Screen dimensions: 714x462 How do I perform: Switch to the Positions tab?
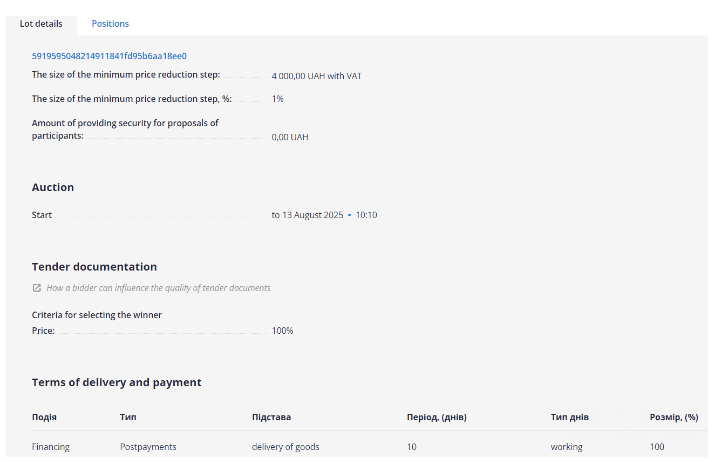110,23
